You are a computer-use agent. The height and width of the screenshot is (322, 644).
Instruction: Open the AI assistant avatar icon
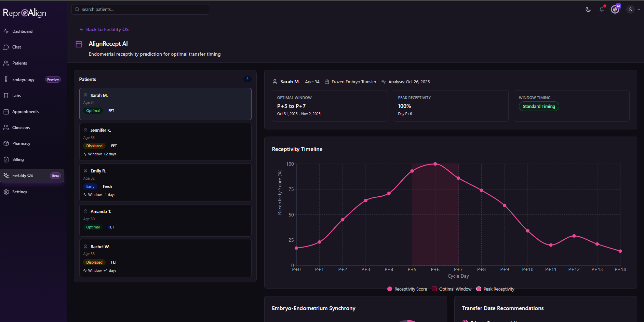tap(615, 9)
